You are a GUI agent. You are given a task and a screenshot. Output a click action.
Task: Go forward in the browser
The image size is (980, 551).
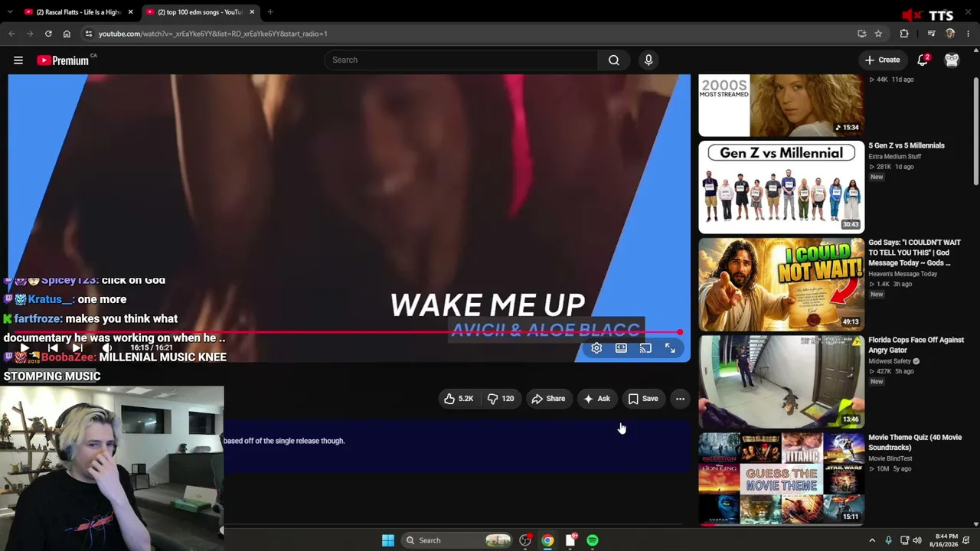(x=30, y=34)
